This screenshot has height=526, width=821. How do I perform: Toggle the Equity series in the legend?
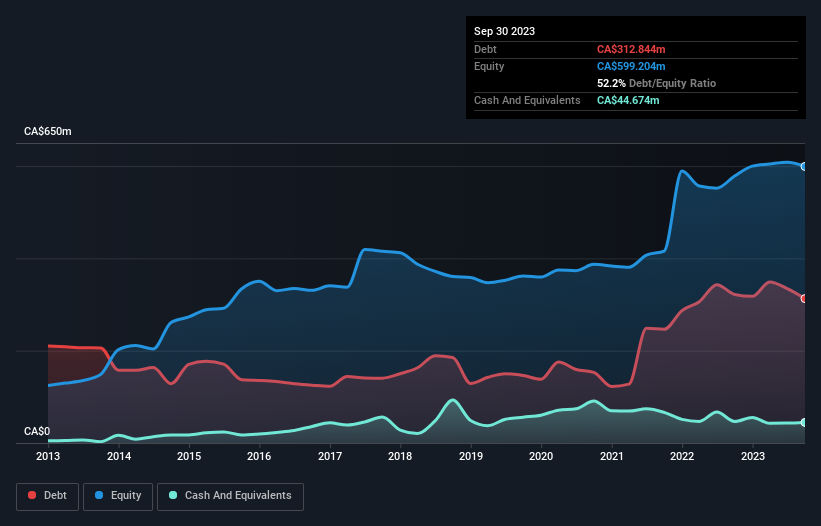(118, 496)
